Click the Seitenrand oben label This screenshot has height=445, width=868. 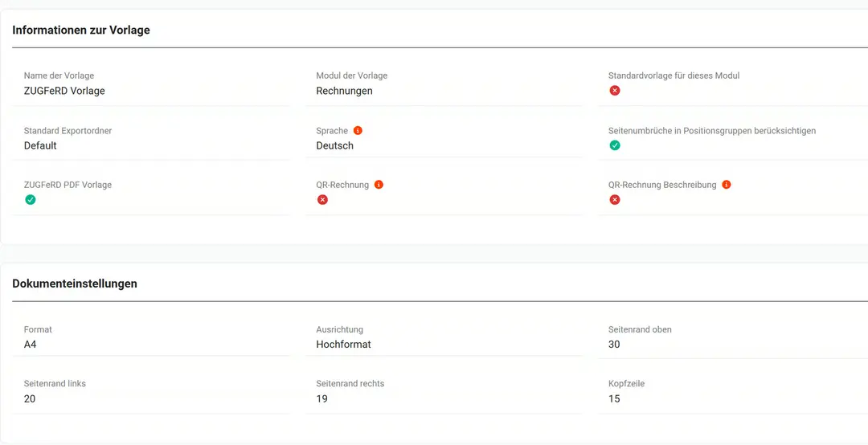[640, 329]
